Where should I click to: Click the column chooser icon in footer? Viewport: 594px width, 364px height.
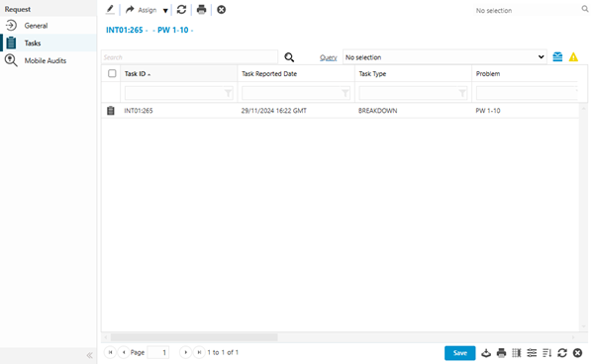click(517, 353)
